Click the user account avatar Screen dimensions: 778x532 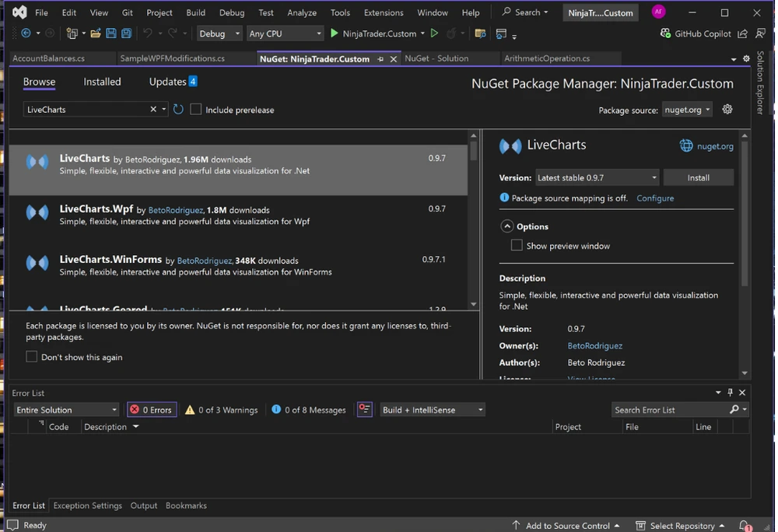click(x=658, y=12)
